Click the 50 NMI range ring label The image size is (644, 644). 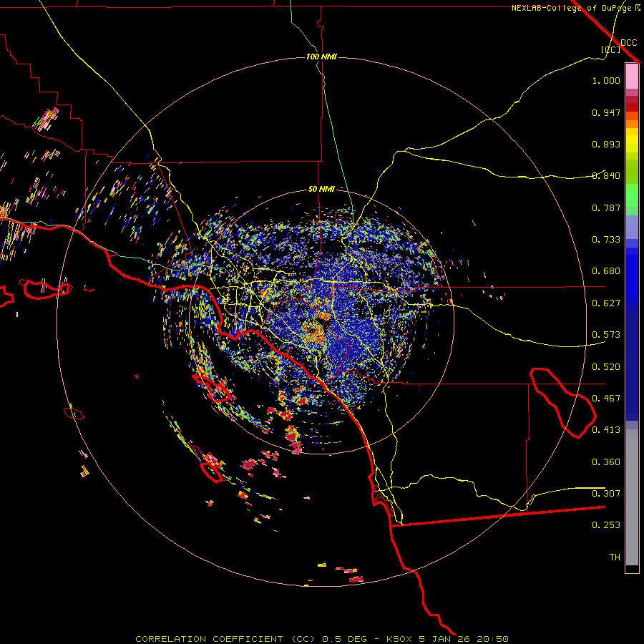click(x=321, y=189)
